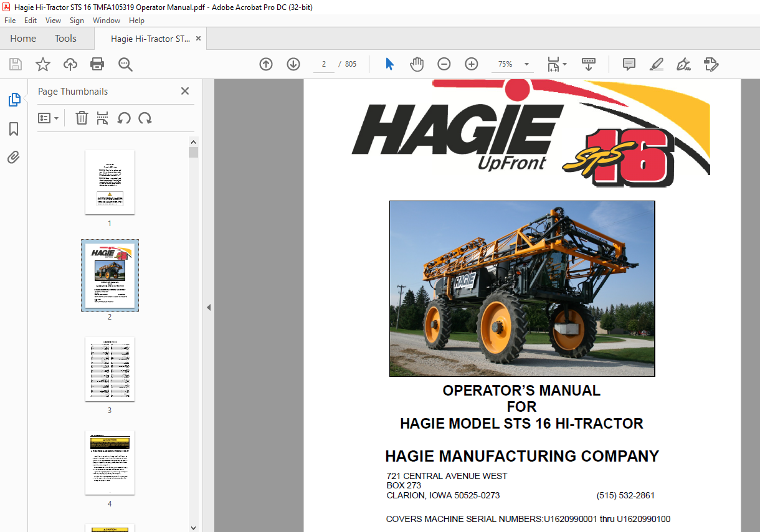Open the Help menu

pos(136,21)
